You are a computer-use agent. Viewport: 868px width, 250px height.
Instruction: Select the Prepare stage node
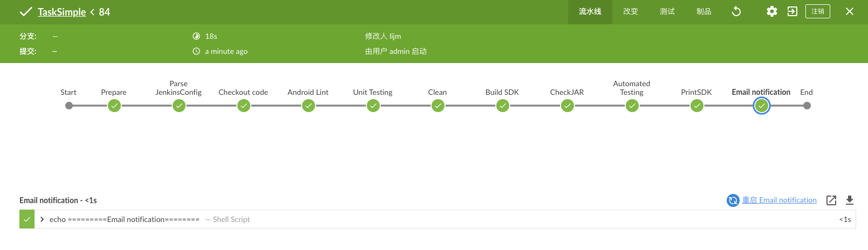point(114,106)
